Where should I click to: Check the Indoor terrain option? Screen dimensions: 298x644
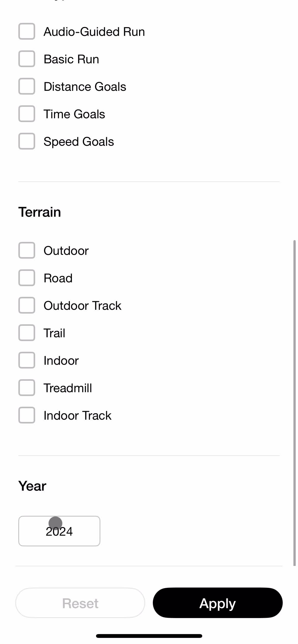pyautogui.click(x=26, y=360)
